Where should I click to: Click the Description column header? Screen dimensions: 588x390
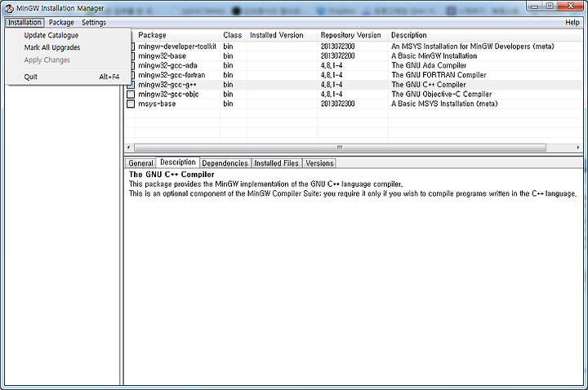coord(486,35)
